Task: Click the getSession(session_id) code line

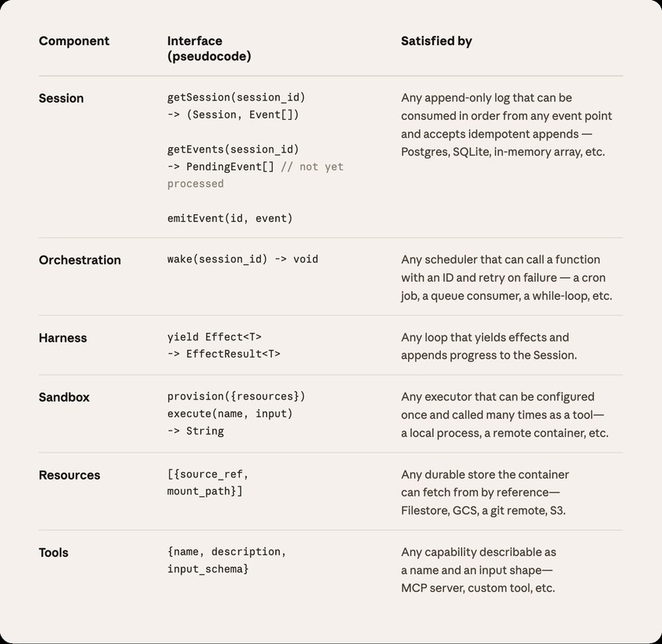Action: tap(236, 97)
